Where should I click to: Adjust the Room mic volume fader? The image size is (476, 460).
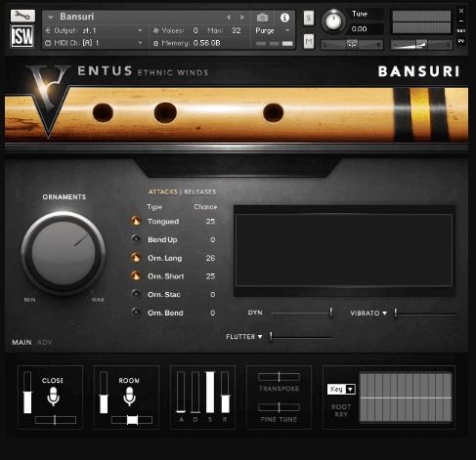click(104, 393)
